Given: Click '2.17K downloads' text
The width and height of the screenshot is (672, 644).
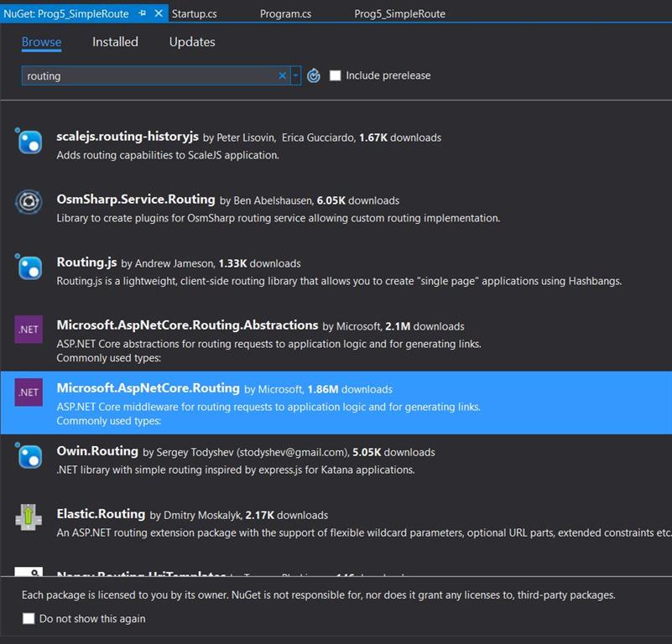Looking at the screenshot, I should [x=286, y=516].
